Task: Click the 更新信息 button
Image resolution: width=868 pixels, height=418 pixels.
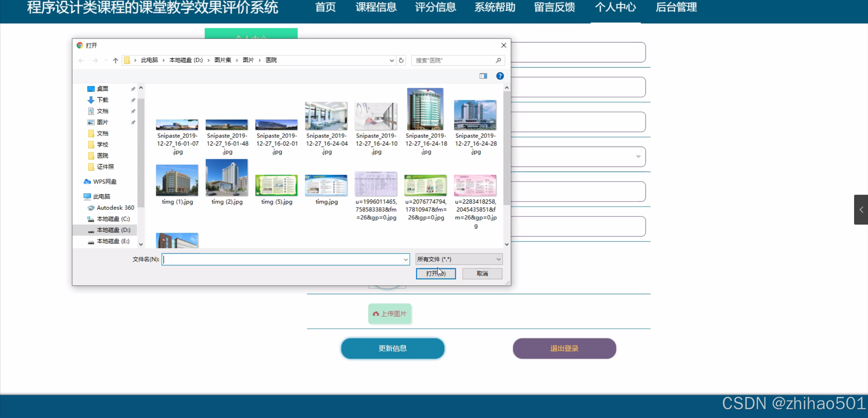Action: [392, 348]
